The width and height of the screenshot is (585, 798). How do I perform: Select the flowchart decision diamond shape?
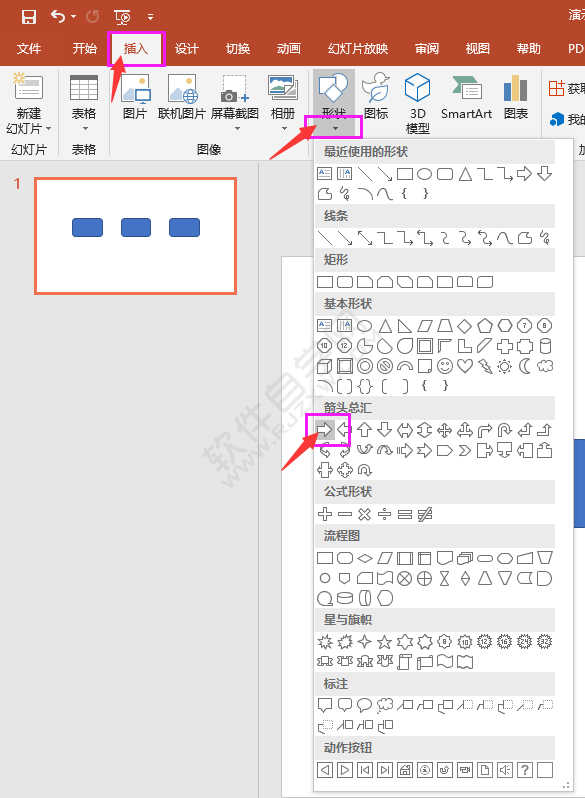365,558
